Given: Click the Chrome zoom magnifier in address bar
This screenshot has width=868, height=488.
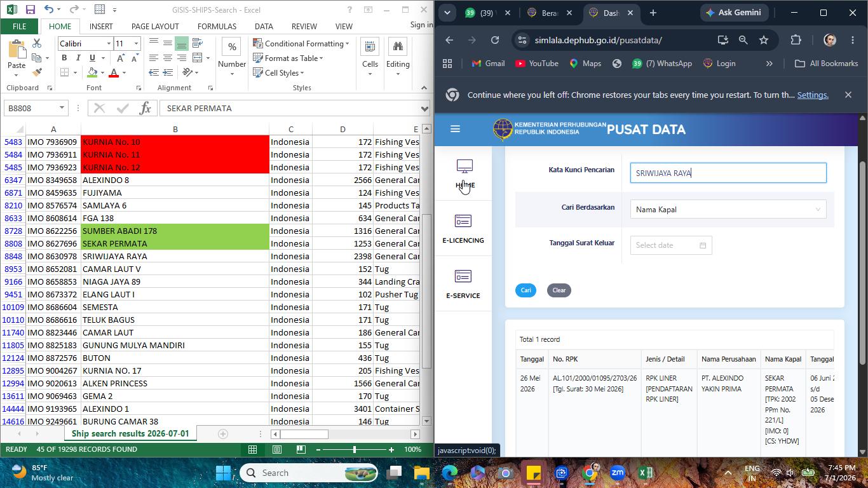Looking at the screenshot, I should click(x=743, y=40).
